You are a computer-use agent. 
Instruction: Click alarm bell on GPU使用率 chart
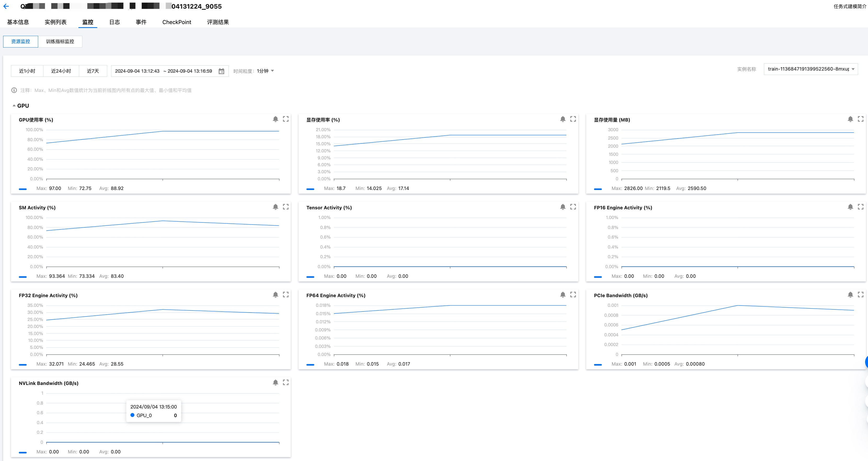coord(275,119)
